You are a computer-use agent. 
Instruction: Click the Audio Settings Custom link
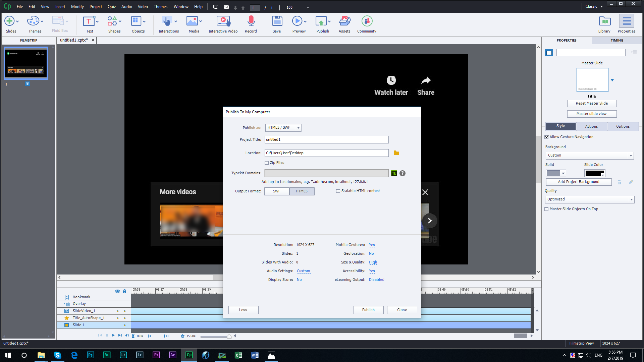(303, 271)
